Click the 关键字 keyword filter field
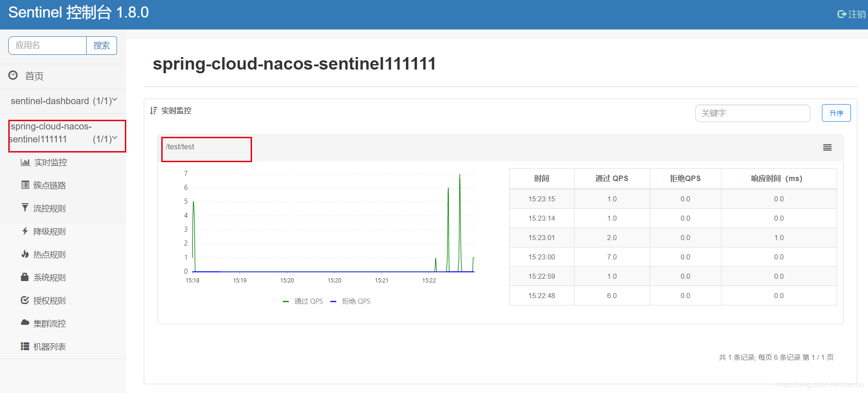868x393 pixels. coord(752,113)
